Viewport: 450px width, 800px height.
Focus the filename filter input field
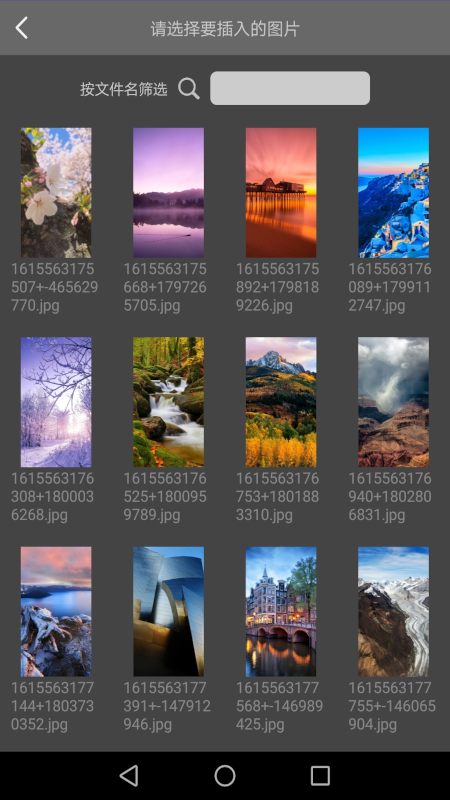pyautogui.click(x=290, y=88)
